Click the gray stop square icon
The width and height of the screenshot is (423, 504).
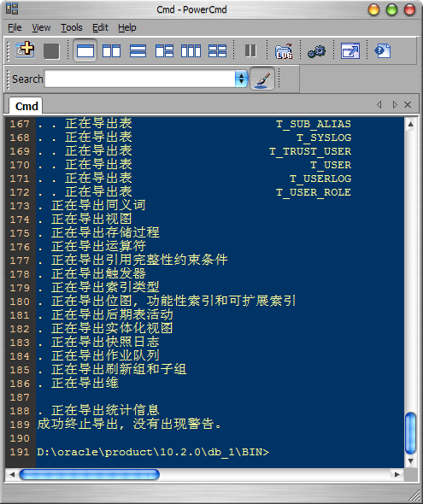pyautogui.click(x=51, y=51)
